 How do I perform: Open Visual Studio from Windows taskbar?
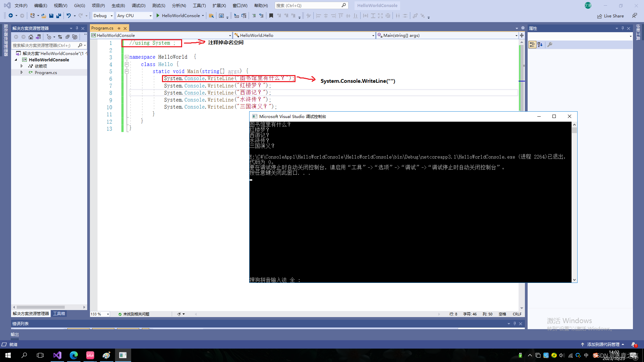click(x=57, y=355)
